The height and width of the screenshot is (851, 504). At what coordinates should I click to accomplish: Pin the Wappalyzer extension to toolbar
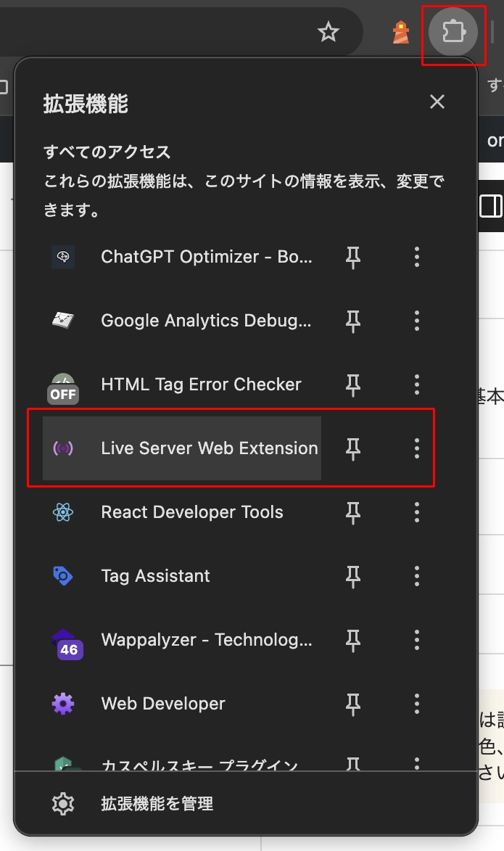[353, 640]
